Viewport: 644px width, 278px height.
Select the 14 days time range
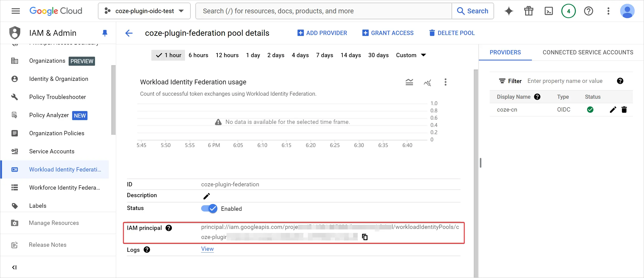tap(351, 55)
